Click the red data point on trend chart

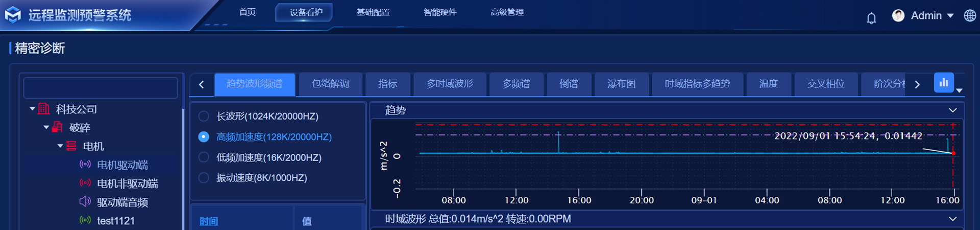click(x=953, y=153)
